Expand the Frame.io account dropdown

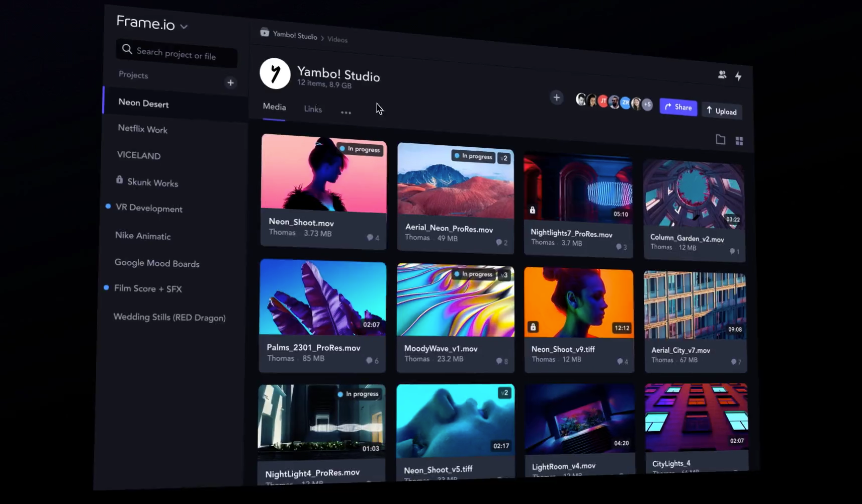[x=184, y=27]
